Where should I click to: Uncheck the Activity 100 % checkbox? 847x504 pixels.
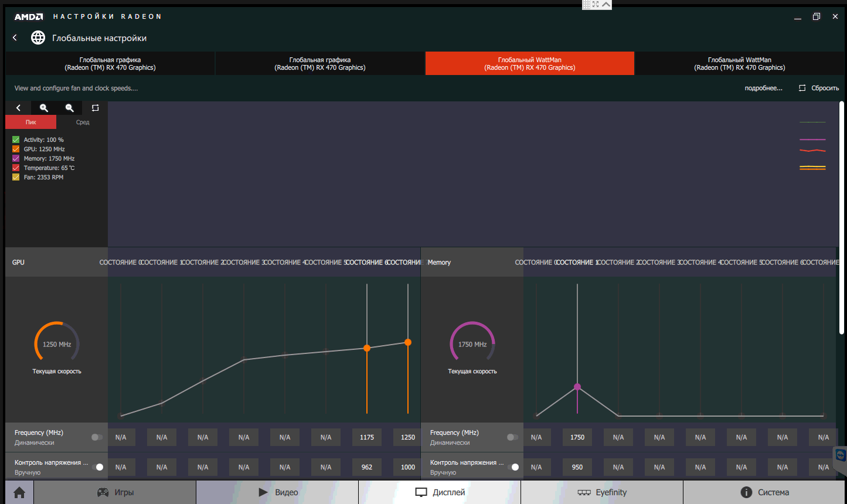tap(16, 139)
